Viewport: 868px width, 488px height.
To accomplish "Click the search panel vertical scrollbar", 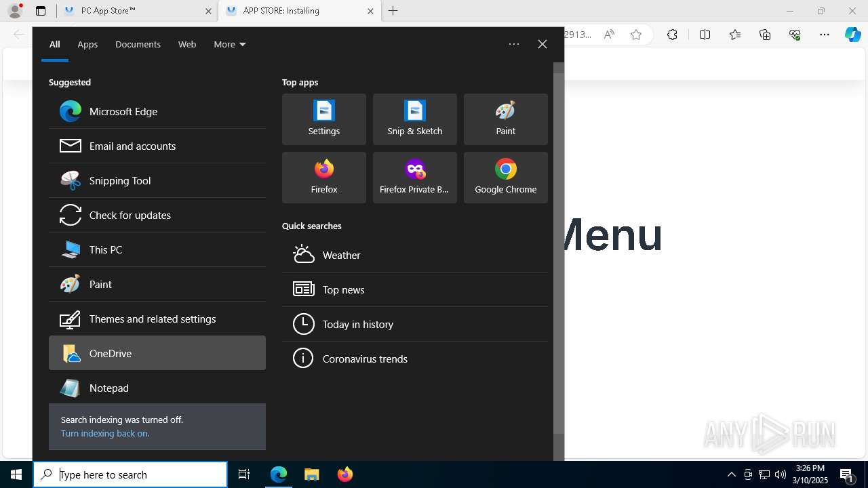I will [x=559, y=253].
